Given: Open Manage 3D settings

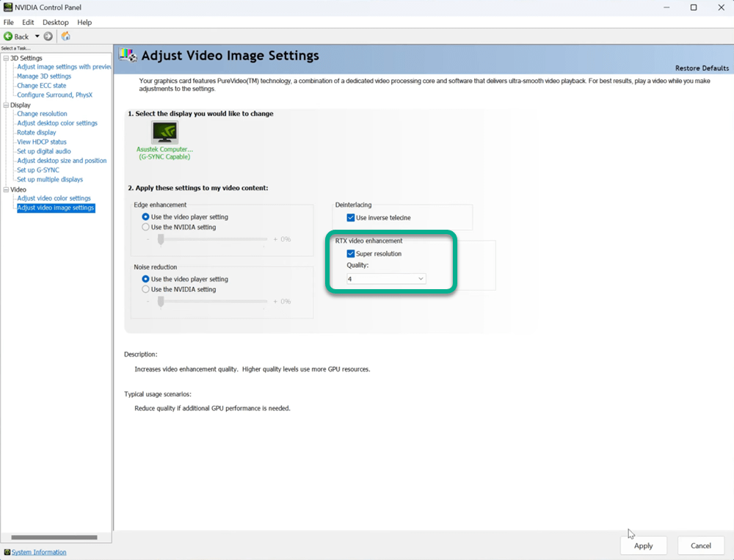Looking at the screenshot, I should coord(44,76).
